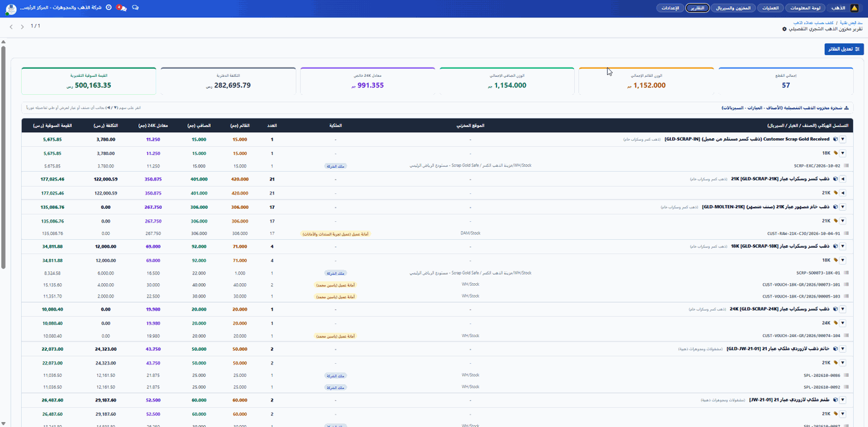
Task: Open the لوحة المعلومات menu
Action: pos(805,8)
